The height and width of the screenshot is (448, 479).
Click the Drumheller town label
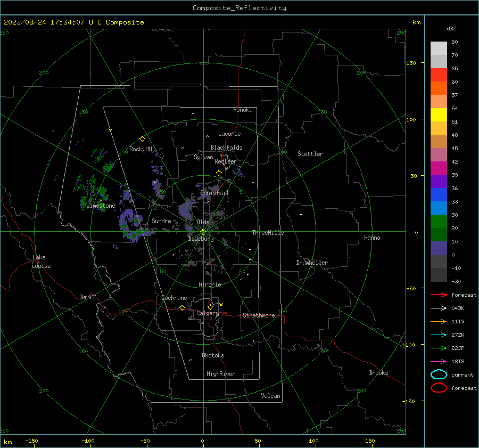pos(312,263)
